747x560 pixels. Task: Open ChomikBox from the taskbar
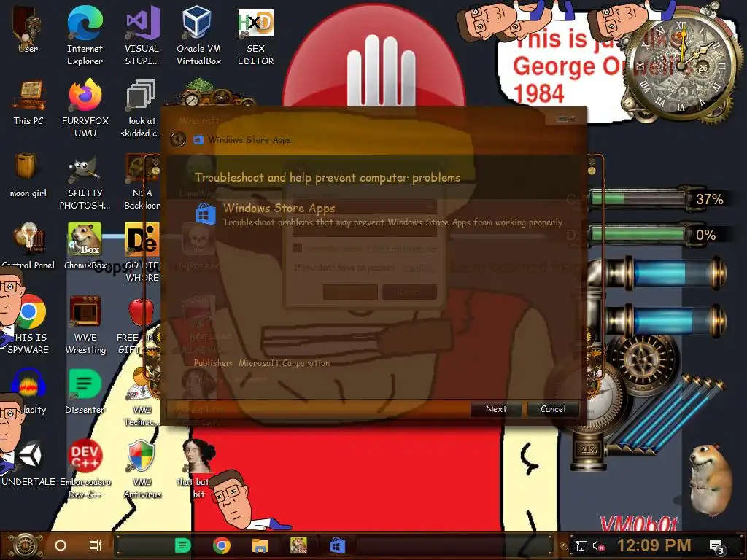(298, 545)
